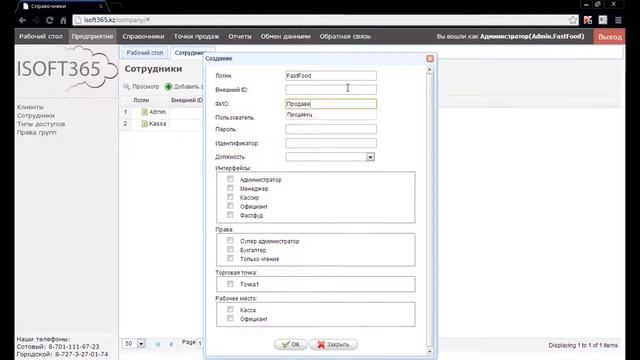Focus the Логин input field
This screenshot has height=360, width=640.
click(331, 76)
